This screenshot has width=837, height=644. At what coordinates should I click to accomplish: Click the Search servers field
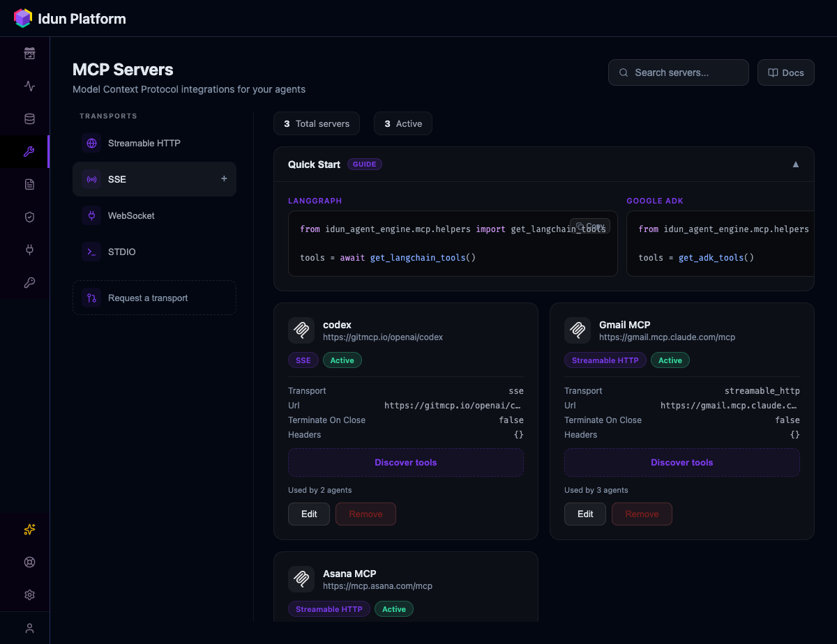tap(678, 72)
